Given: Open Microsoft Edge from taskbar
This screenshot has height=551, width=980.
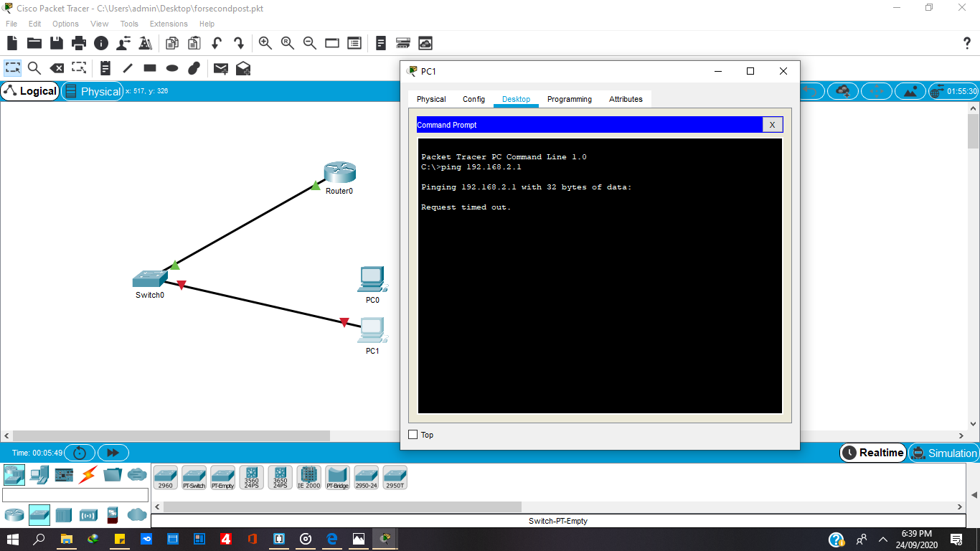Looking at the screenshot, I should click(x=332, y=539).
